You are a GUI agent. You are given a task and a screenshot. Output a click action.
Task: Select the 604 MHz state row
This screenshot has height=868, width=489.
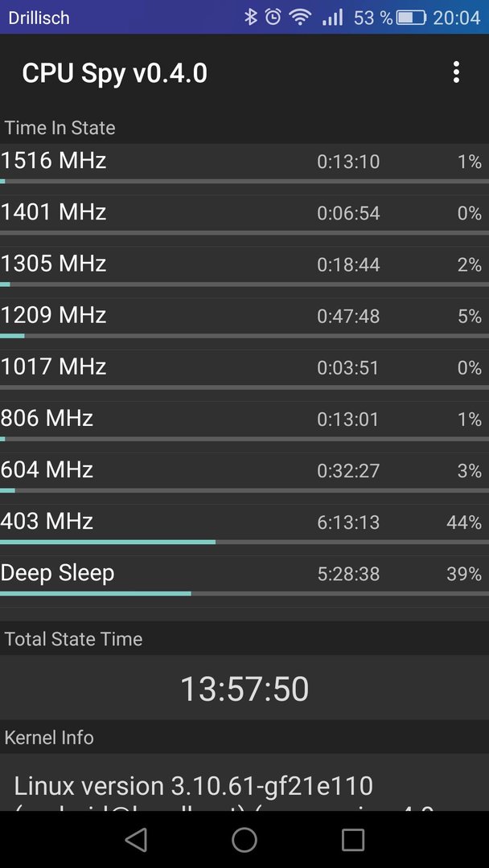click(x=244, y=474)
